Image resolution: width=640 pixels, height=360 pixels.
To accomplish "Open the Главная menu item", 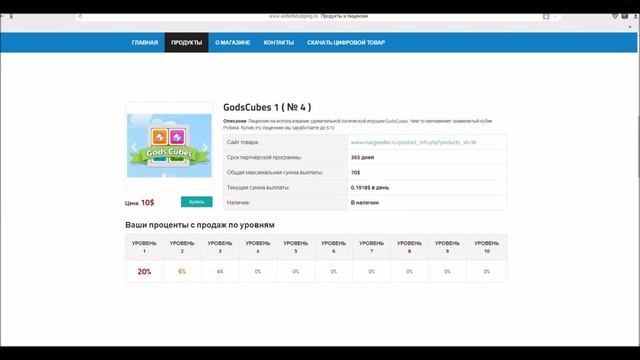I will [x=144, y=42].
